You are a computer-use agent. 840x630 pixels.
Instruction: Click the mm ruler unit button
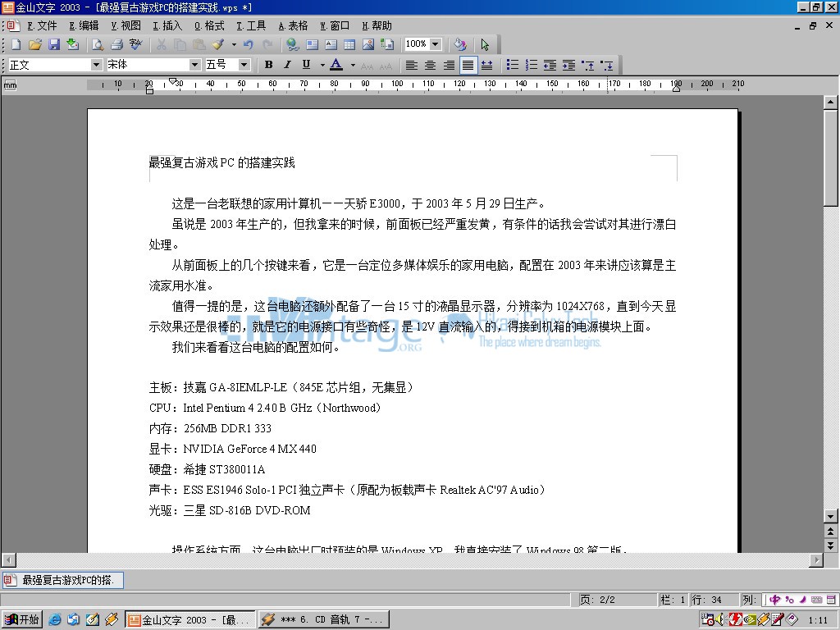coord(10,84)
